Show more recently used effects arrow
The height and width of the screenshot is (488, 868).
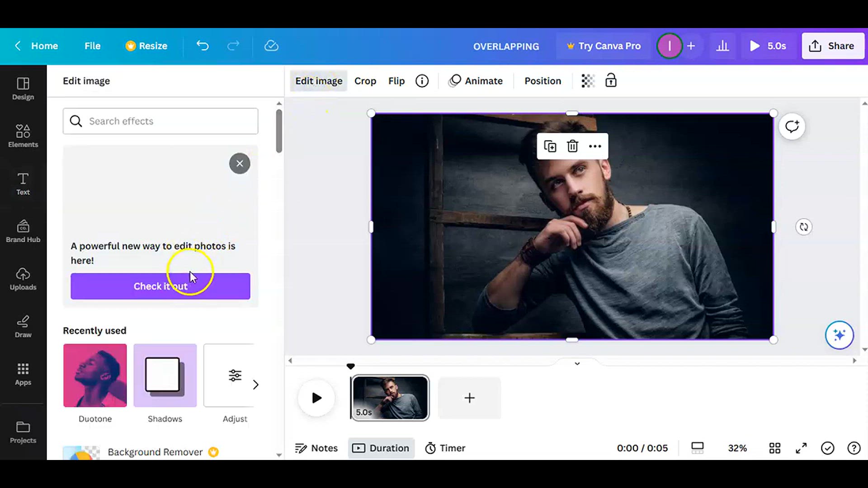(256, 385)
